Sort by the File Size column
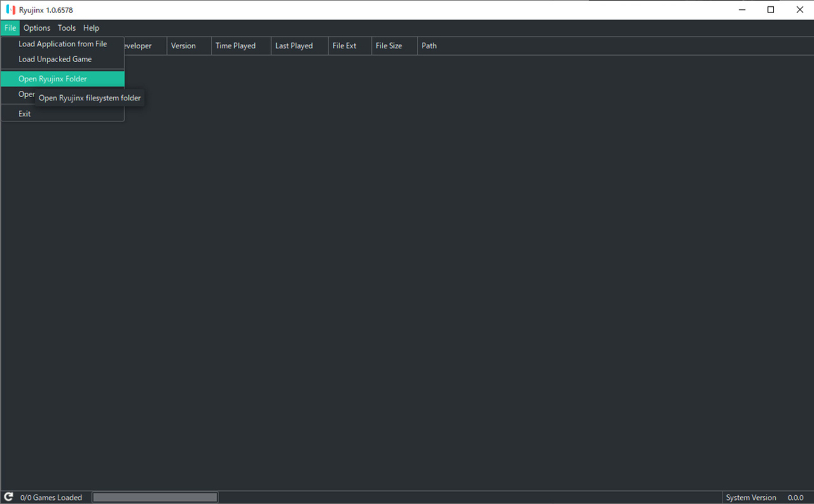This screenshot has height=504, width=814. click(x=394, y=46)
